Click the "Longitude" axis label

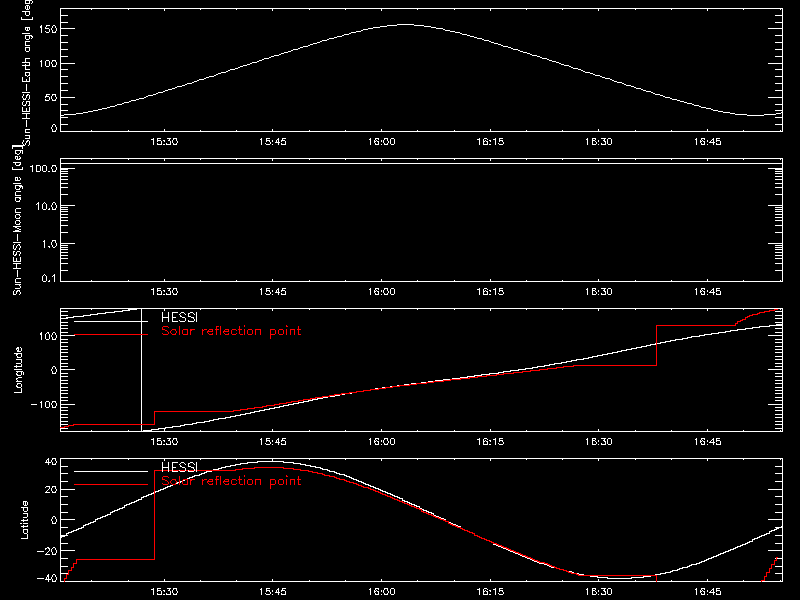click(18, 370)
